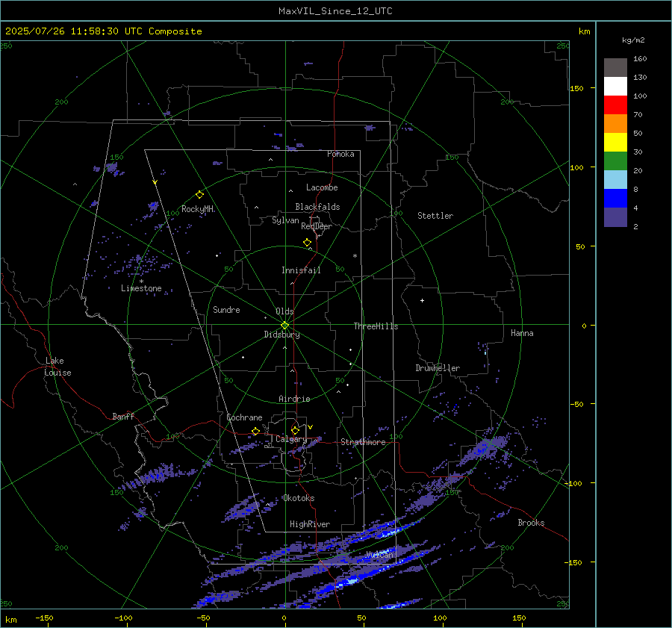Click the Banff label on the map
Viewport: 672px width, 628px height.
(x=123, y=416)
